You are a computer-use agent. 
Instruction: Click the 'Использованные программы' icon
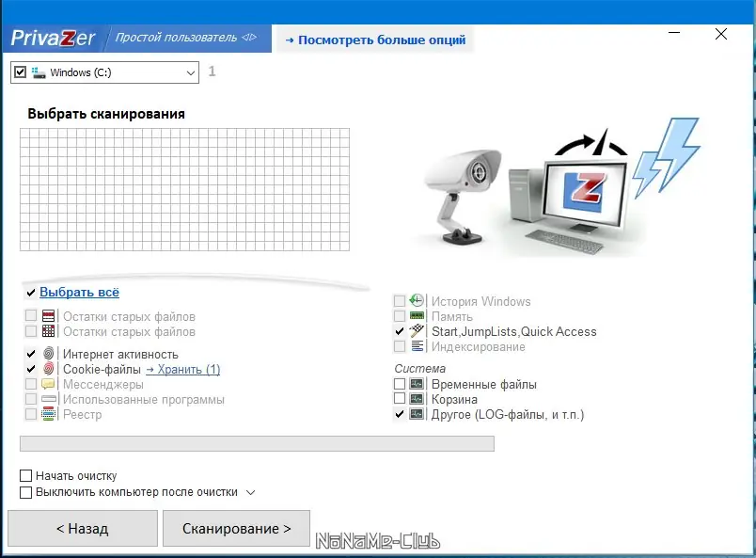pos(49,399)
